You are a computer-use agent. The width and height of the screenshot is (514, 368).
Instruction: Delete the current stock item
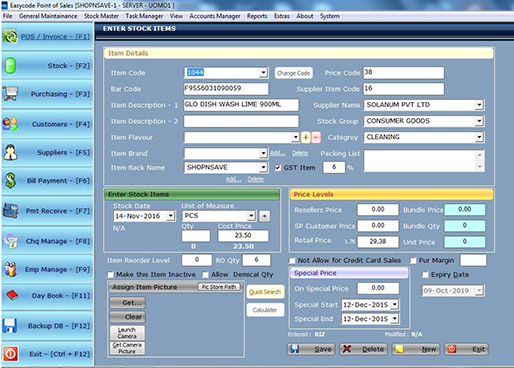(364, 349)
